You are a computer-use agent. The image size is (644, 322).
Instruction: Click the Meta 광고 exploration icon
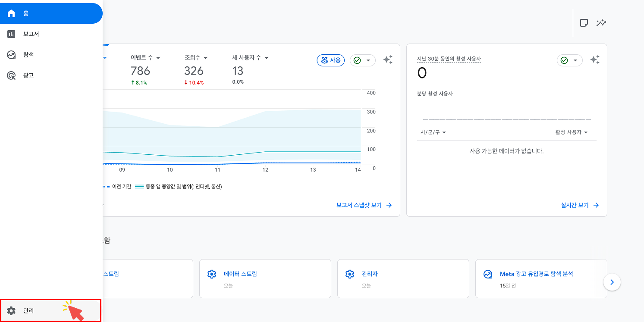pos(488,274)
